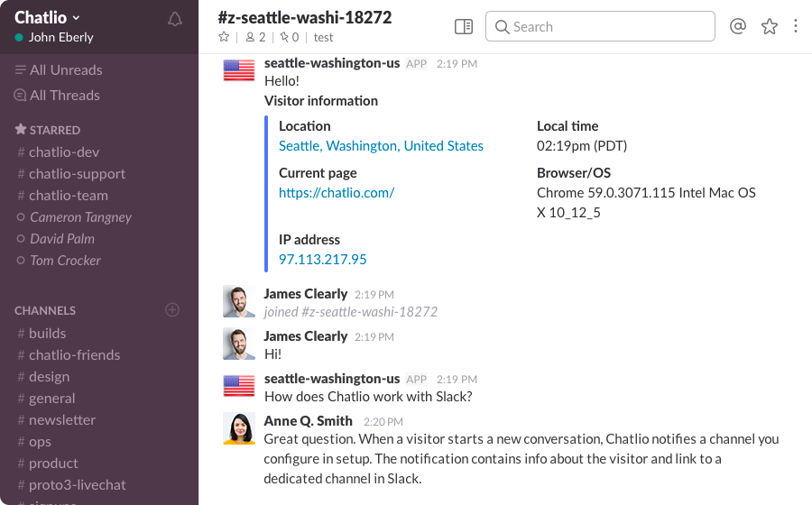Image resolution: width=812 pixels, height=505 pixels.
Task: Click the seattle-washington-us name above 'Hello!'
Action: 332,63
